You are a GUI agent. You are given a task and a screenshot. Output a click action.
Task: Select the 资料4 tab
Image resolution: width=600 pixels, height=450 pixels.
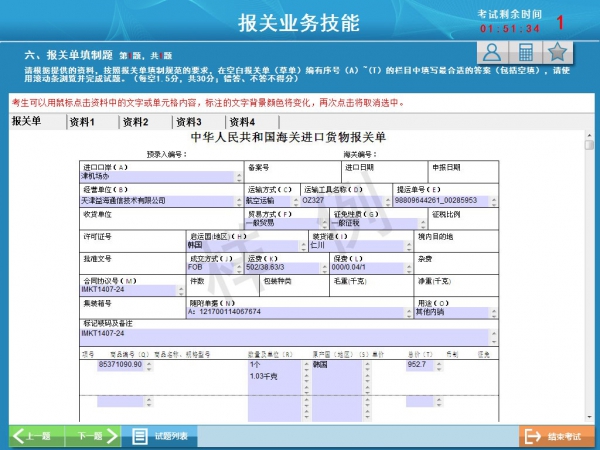point(241,122)
